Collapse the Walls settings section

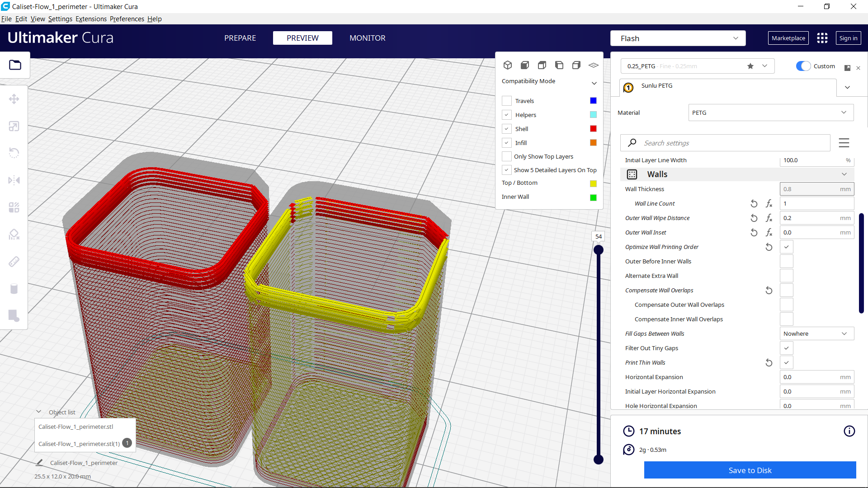point(844,174)
